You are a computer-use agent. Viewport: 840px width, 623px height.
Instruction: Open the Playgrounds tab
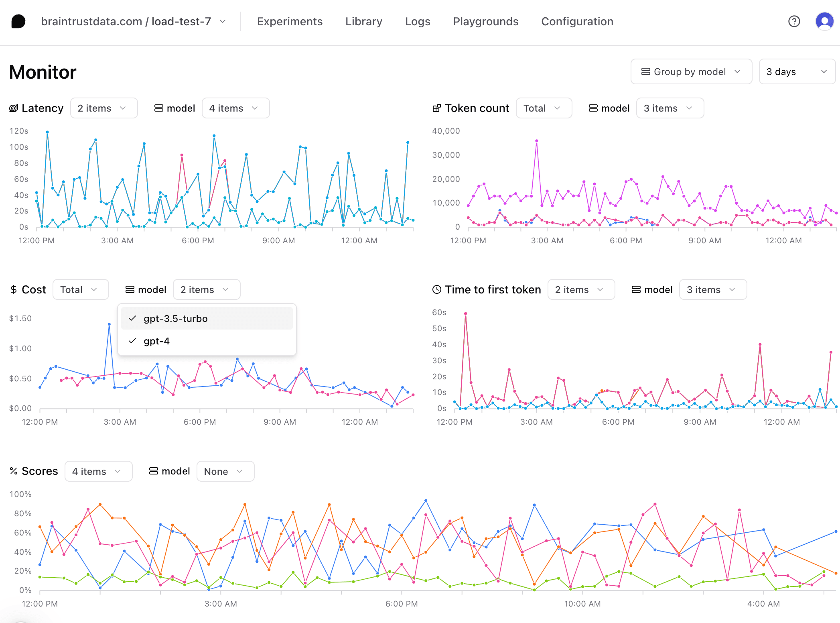(x=486, y=21)
